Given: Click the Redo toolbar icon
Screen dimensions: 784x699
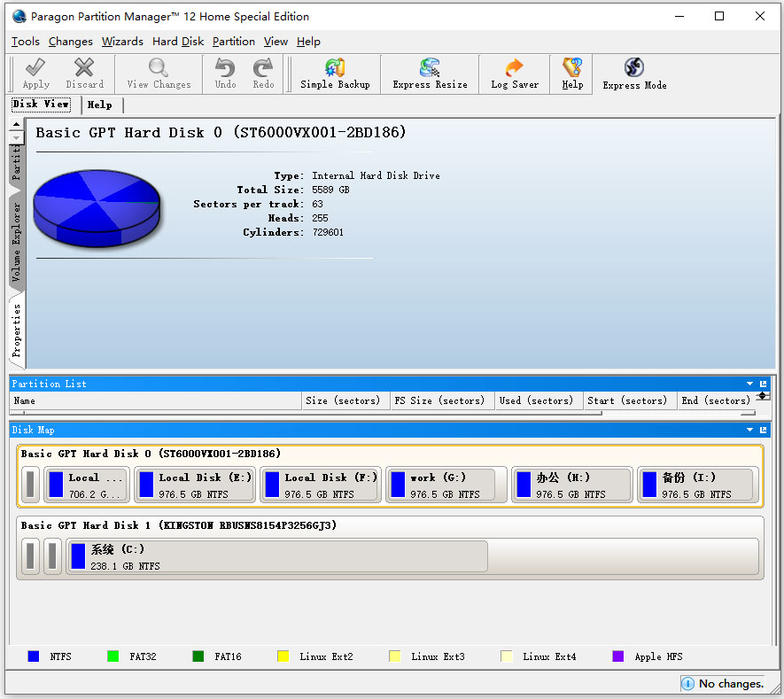Looking at the screenshot, I should pyautogui.click(x=262, y=74).
